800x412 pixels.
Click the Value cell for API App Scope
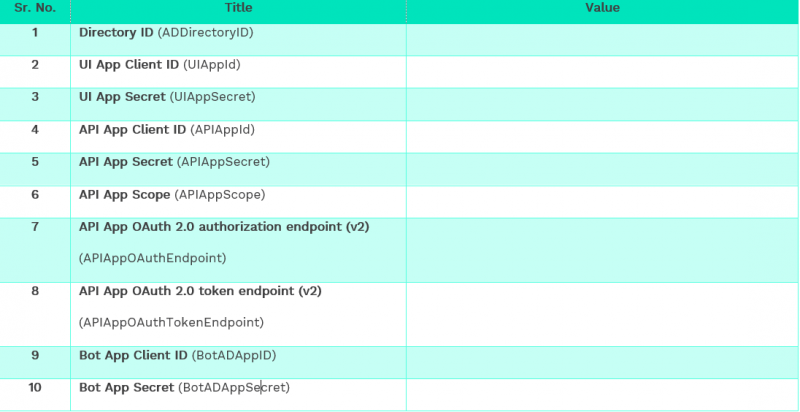[x=602, y=195]
